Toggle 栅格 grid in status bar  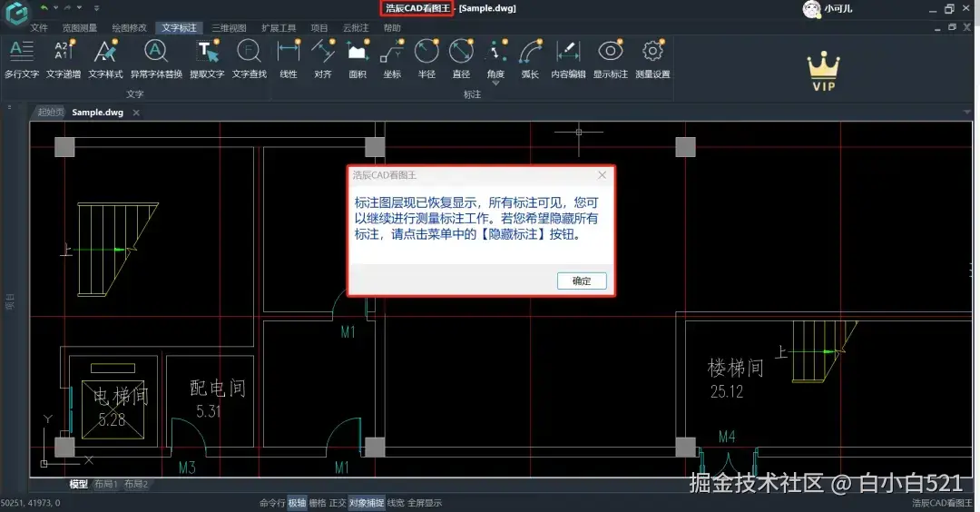pyautogui.click(x=318, y=503)
